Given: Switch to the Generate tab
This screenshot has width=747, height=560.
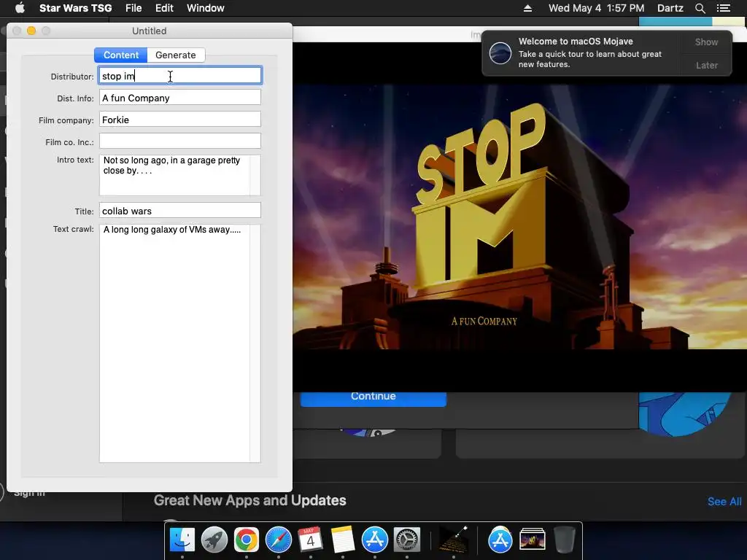Looking at the screenshot, I should (176, 55).
